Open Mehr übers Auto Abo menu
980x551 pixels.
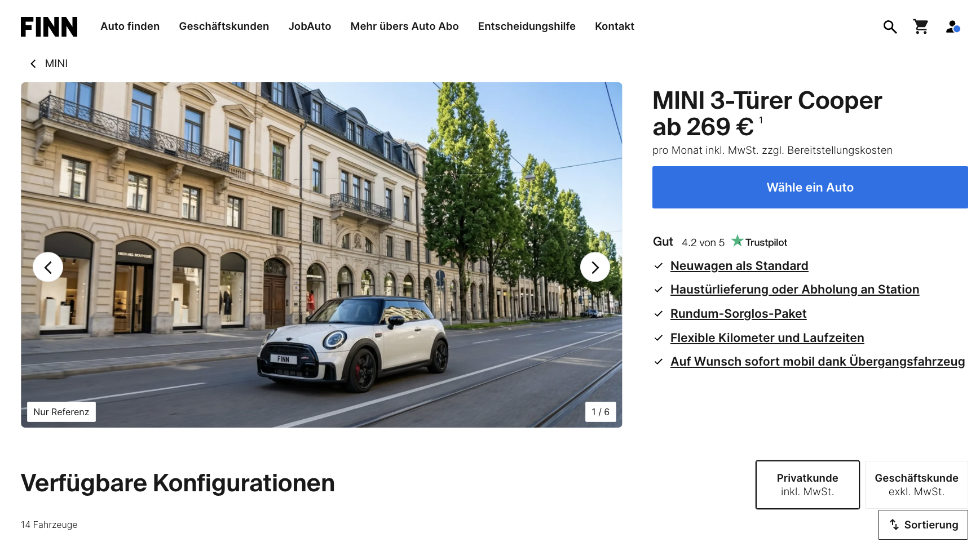point(404,26)
